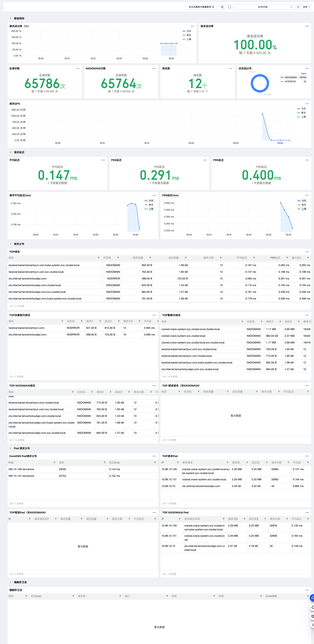This screenshot has height=644, width=314.
Task: Enter fullscreen mode with the expand icon
Action: [229, 7]
